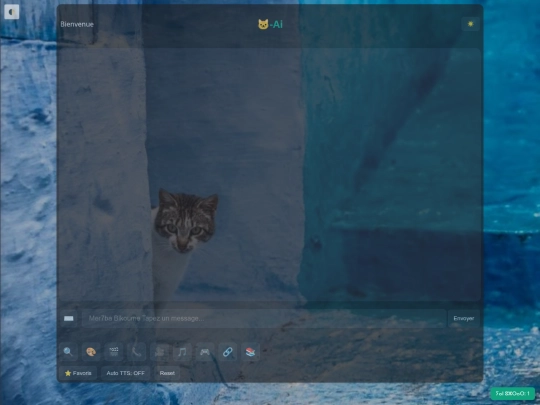540x405 pixels.
Task: Click the movie camera icon
Action: [159, 352]
